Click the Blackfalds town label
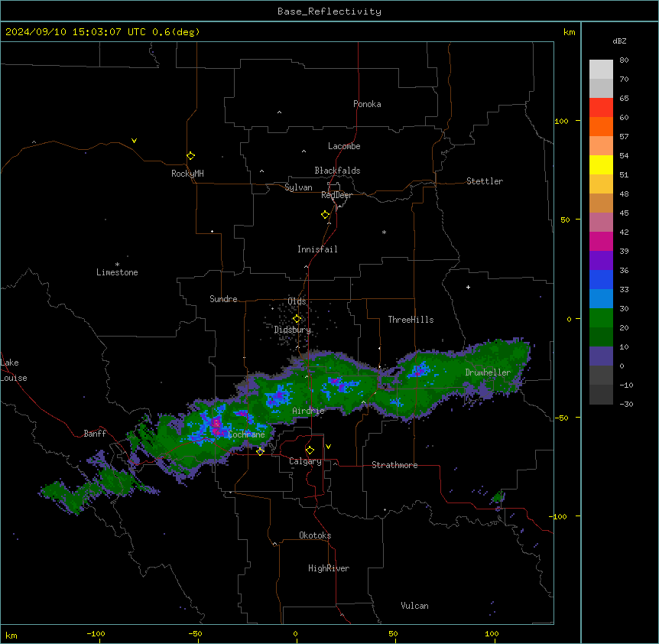This screenshot has width=659, height=644. click(x=337, y=171)
